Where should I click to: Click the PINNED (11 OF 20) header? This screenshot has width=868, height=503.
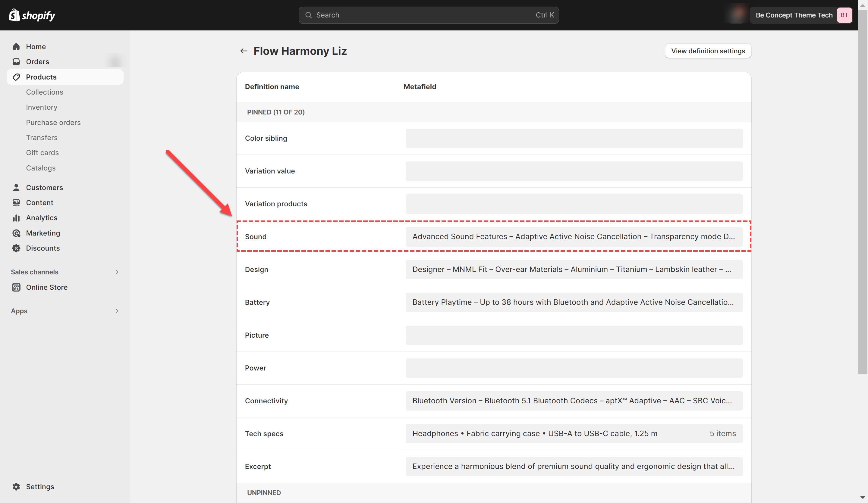click(x=275, y=112)
